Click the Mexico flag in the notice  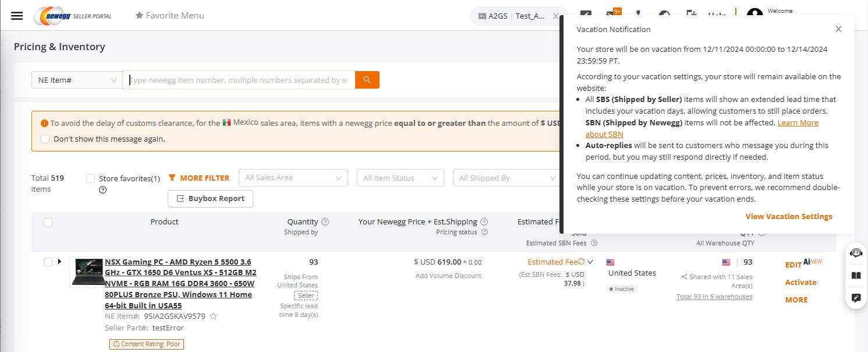click(x=226, y=123)
